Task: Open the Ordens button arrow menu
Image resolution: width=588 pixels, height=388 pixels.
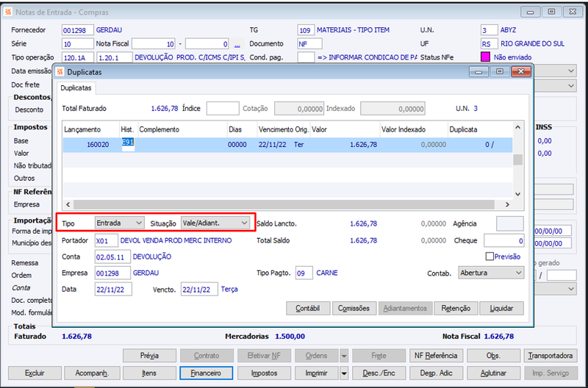Action: [344, 356]
